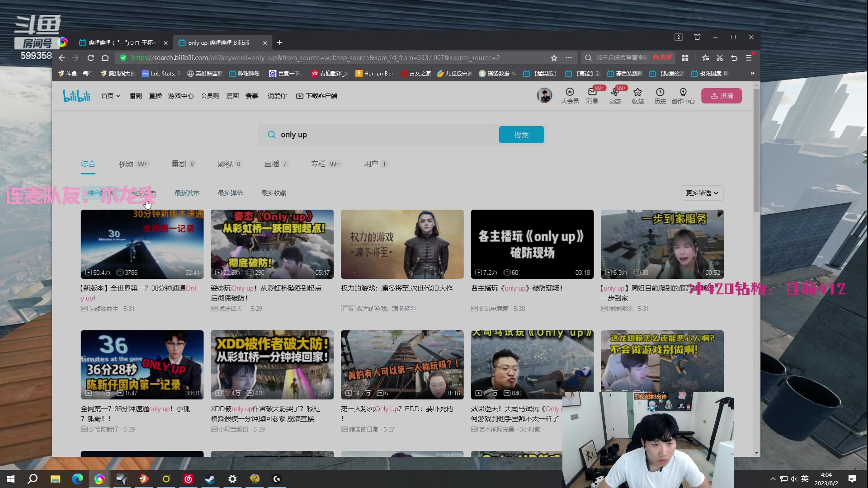This screenshot has height=488, width=868.
Task: Open video title 姿态玩Only up！从彩虹桥坠落到起点
Action: pos(266,293)
